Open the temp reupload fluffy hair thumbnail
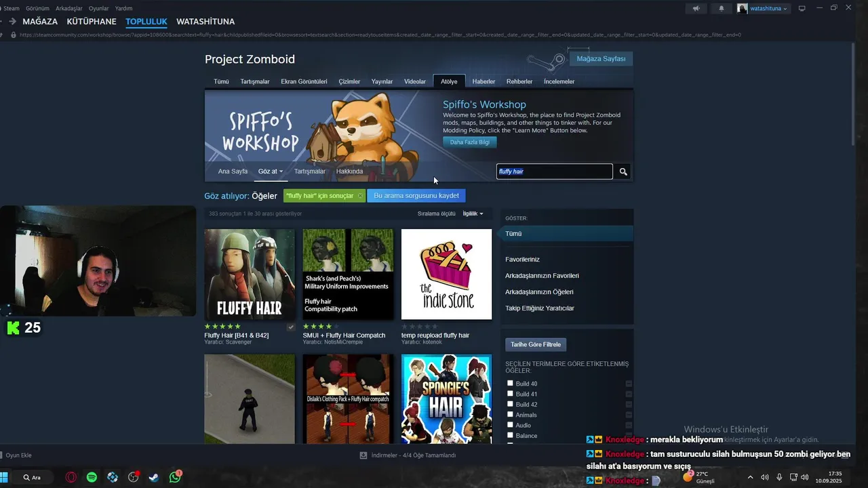Screen dimensions: 868x488 [x=446, y=274]
